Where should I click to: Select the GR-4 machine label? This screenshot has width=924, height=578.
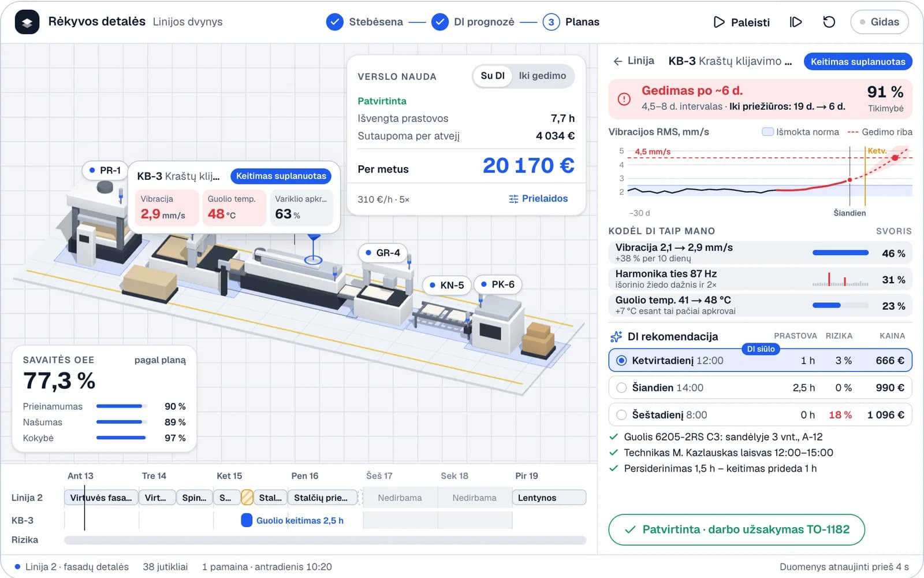point(382,253)
